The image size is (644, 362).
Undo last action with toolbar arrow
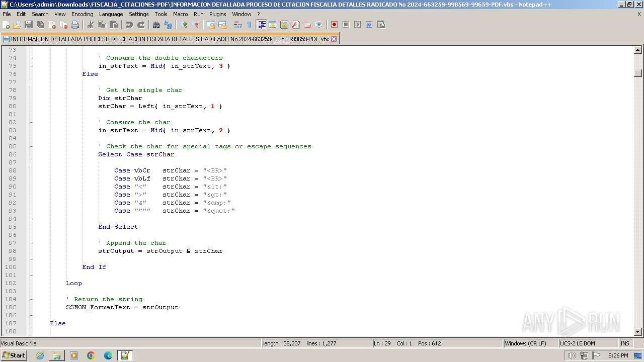coord(129,25)
